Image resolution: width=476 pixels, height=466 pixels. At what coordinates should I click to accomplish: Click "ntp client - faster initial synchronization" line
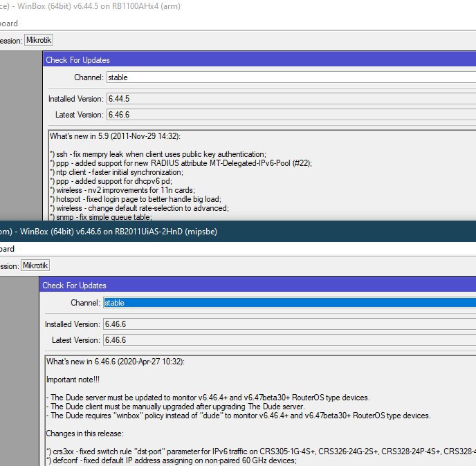[116, 172]
